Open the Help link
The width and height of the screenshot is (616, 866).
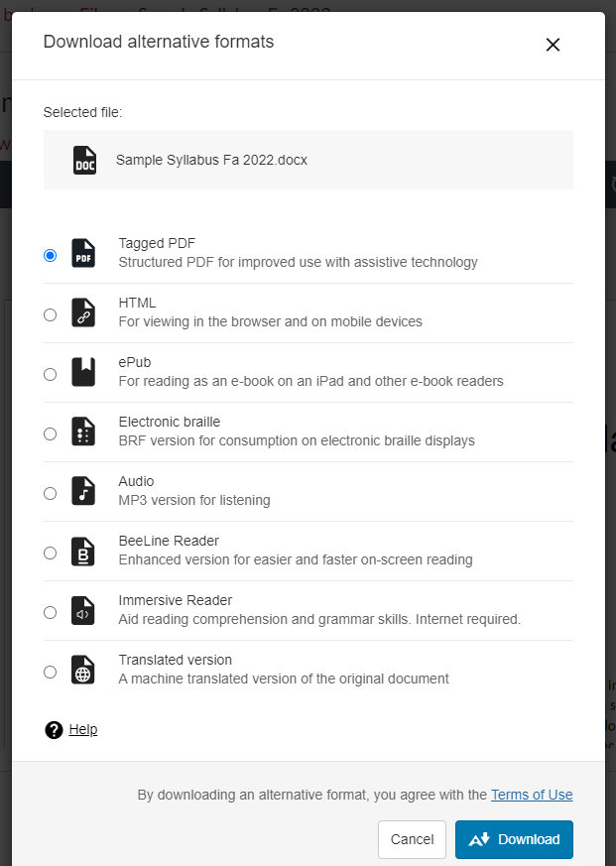[x=83, y=729]
